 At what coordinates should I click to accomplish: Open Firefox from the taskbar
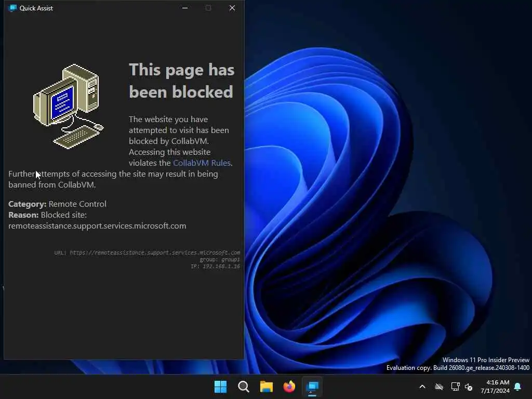(x=289, y=387)
